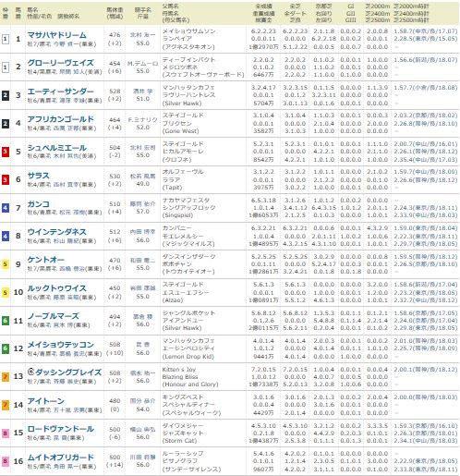Open サラス horse details
The width and height of the screenshot is (460, 476).
pyautogui.click(x=38, y=176)
